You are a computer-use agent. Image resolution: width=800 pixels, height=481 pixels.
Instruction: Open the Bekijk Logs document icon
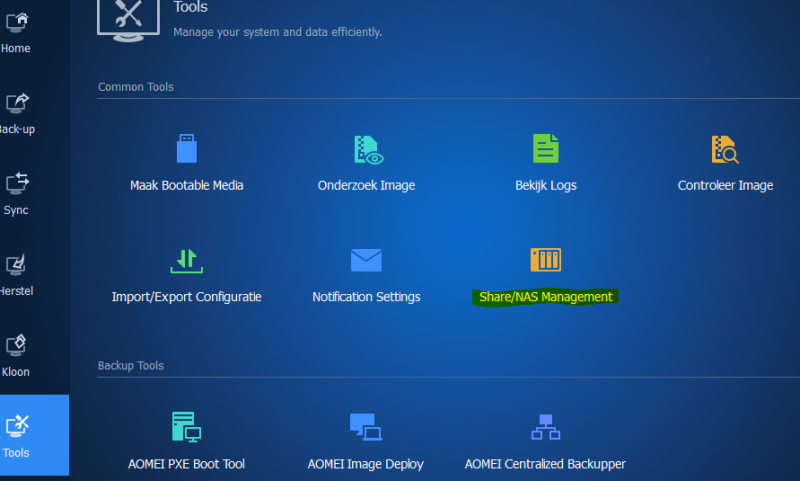(545, 149)
